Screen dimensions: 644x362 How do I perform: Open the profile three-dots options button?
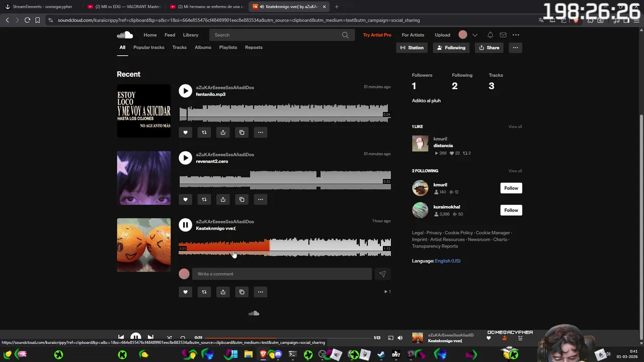[515, 48]
